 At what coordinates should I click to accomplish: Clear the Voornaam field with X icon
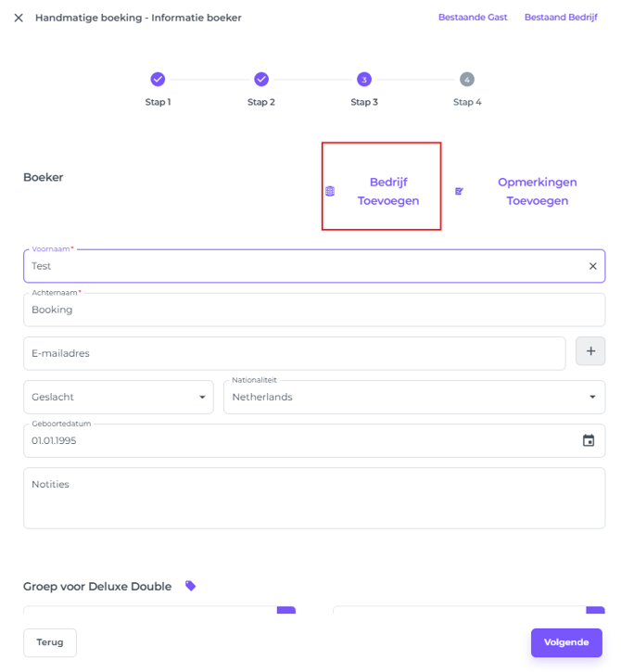click(x=593, y=266)
